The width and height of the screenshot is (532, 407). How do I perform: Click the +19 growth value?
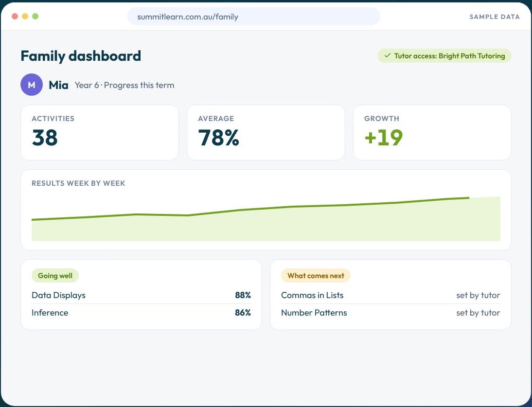coord(383,137)
